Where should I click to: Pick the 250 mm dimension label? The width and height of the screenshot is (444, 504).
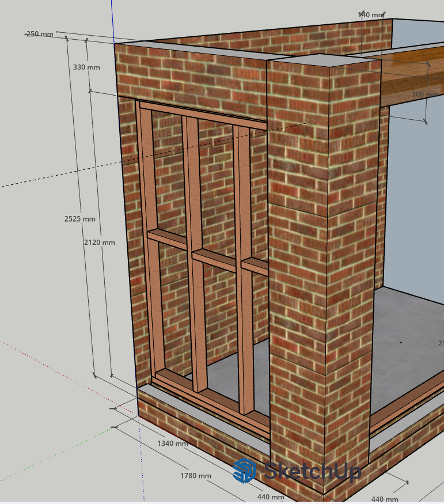pos(39,34)
